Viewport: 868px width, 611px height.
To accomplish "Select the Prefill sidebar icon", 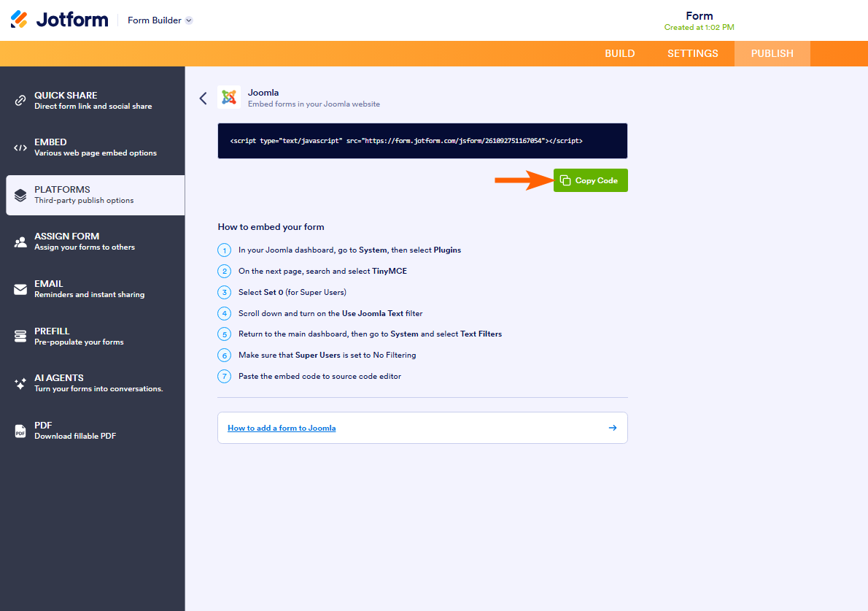I will tap(17, 336).
